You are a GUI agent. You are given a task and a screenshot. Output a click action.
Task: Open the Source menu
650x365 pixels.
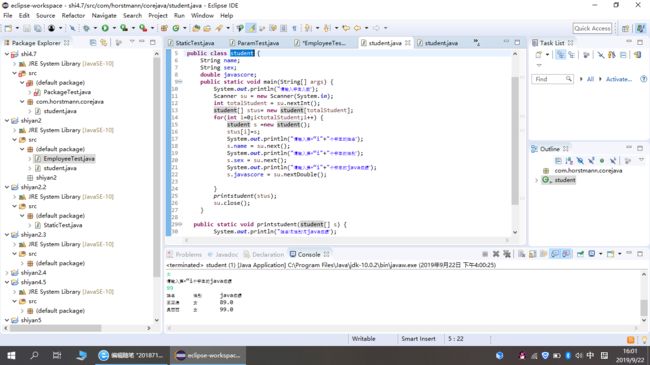[x=46, y=15]
